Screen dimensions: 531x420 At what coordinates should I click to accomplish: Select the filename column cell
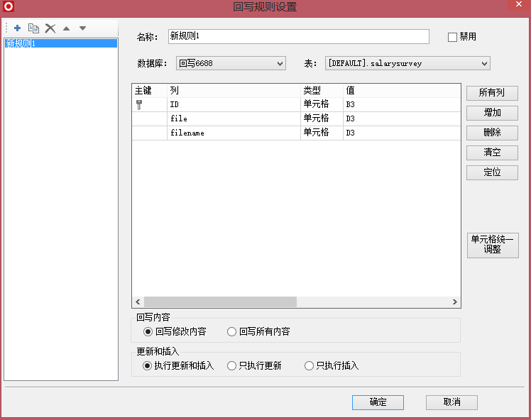pyautogui.click(x=234, y=133)
